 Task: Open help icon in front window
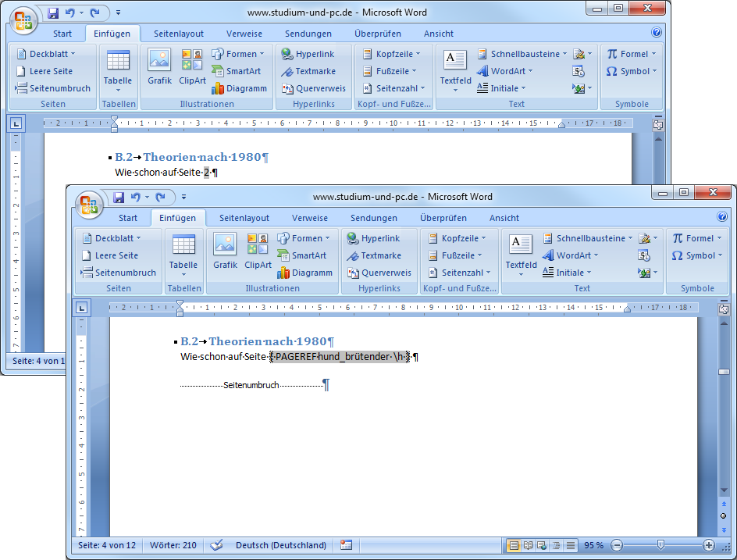722,216
